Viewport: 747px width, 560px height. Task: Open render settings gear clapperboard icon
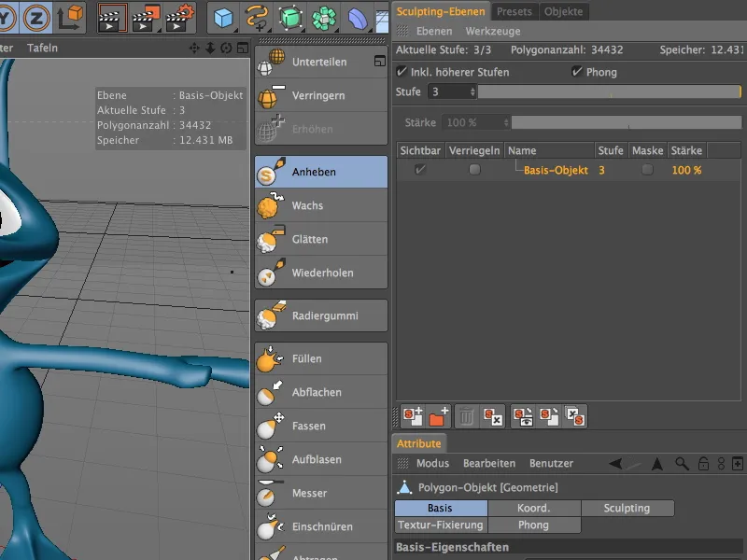(179, 18)
